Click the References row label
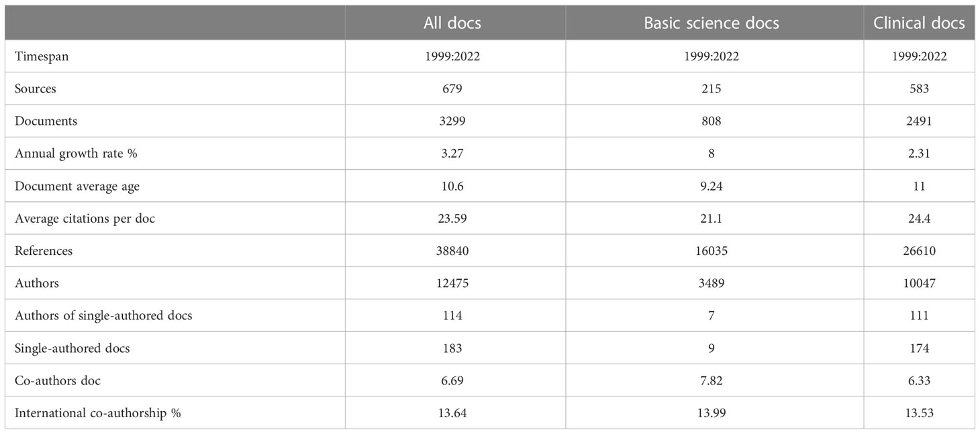Image resolution: width=980 pixels, height=434 pixels. (44, 250)
